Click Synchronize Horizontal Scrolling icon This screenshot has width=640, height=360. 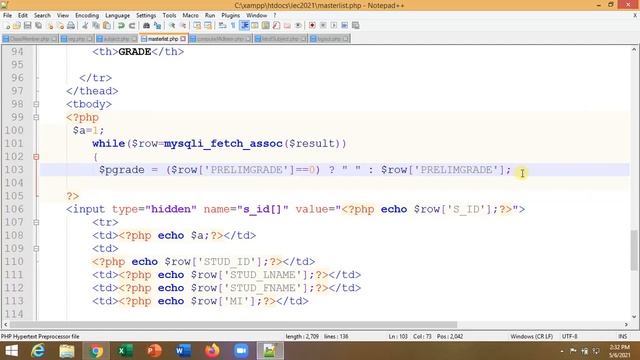(x=208, y=25)
